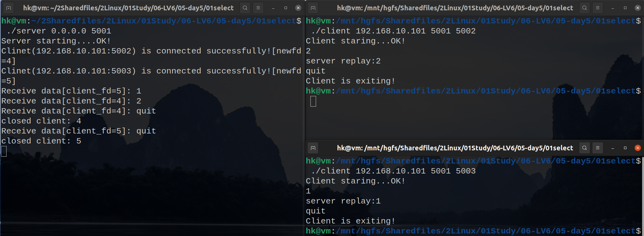The height and width of the screenshot is (236, 644).
Task: Click the search icon in the server terminal
Action: point(245,8)
